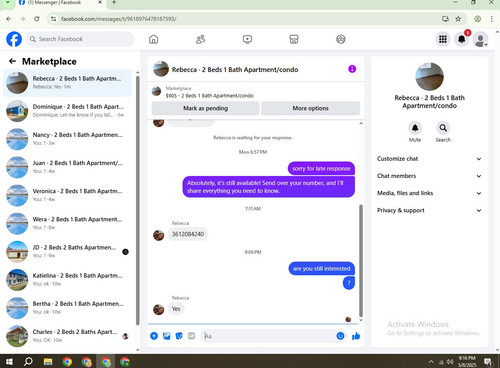Screen dimensions: 500x368
Task: Open Windows Start menu
Action: [x=9, y=361]
